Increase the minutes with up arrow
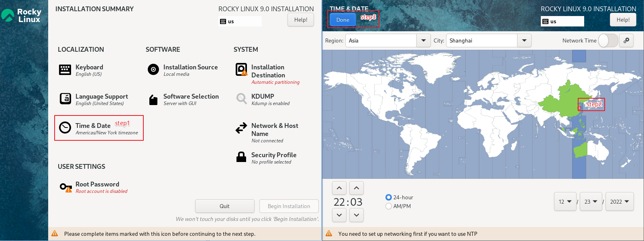The image size is (644, 241). pos(357,188)
